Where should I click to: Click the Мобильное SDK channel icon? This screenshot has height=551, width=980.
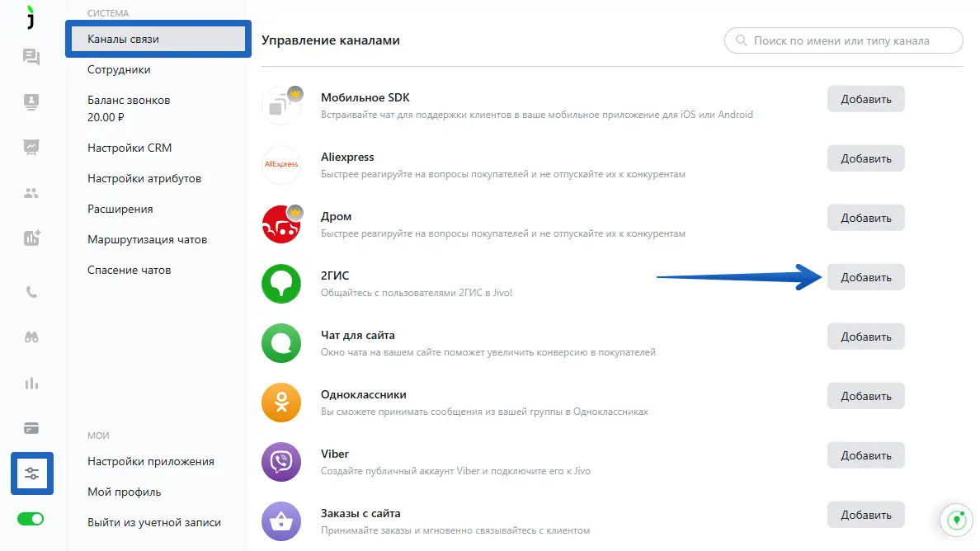click(x=281, y=105)
